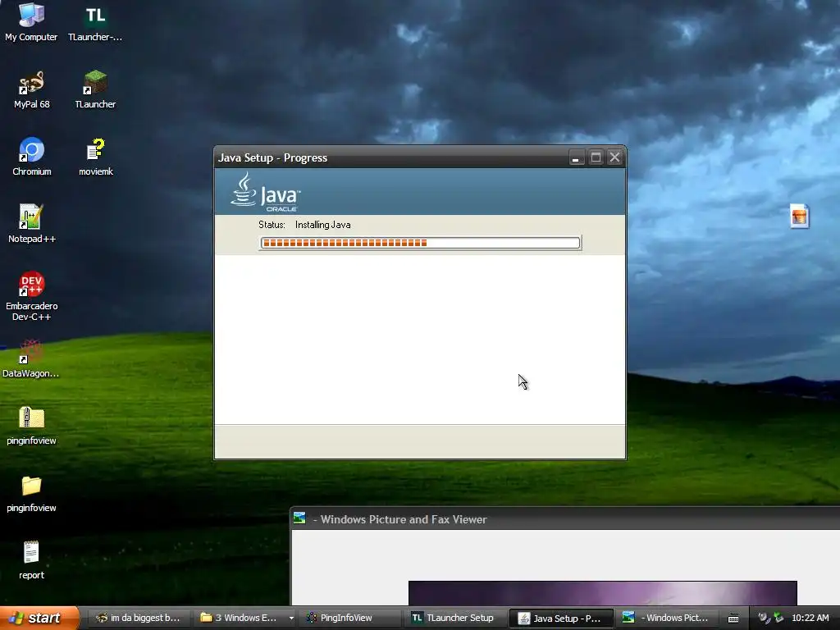Switch to Windows Picture viewer taskbar item

point(666,618)
